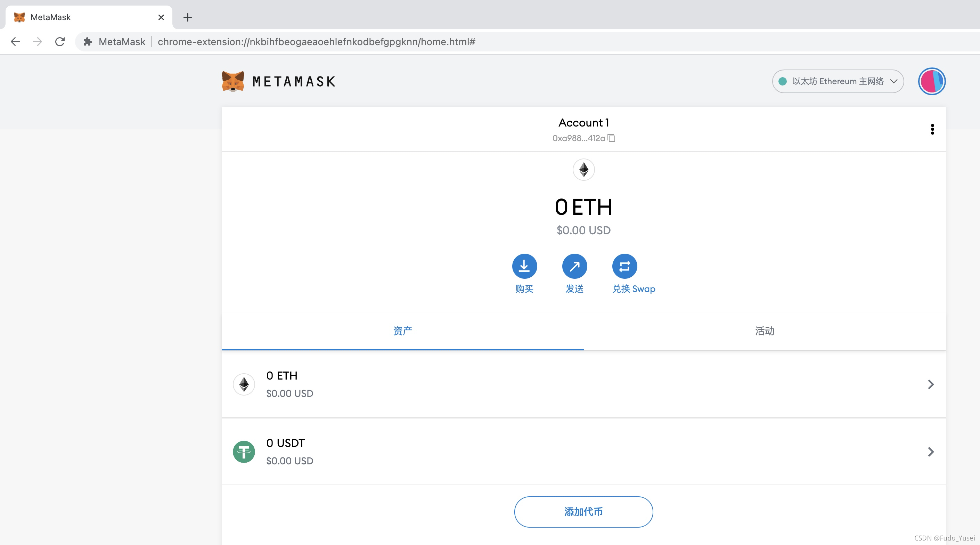Click the MetaMask fox logo
The height and width of the screenshot is (545, 980).
click(233, 81)
